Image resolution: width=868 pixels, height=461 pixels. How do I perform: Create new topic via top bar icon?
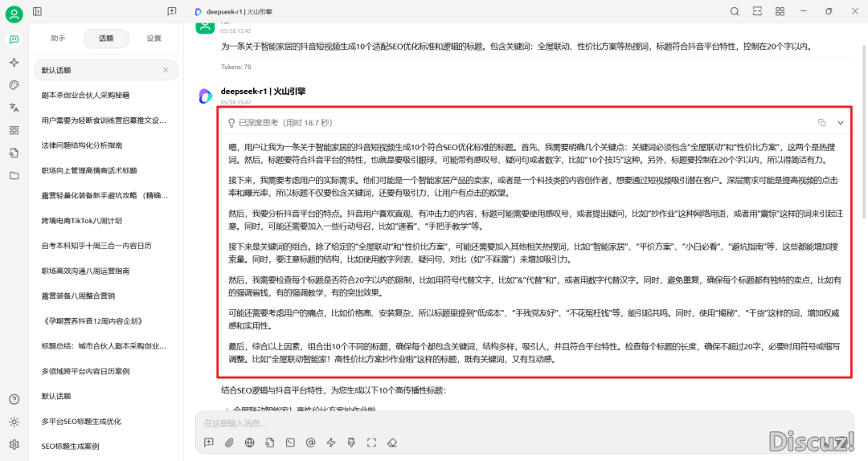coord(172,11)
